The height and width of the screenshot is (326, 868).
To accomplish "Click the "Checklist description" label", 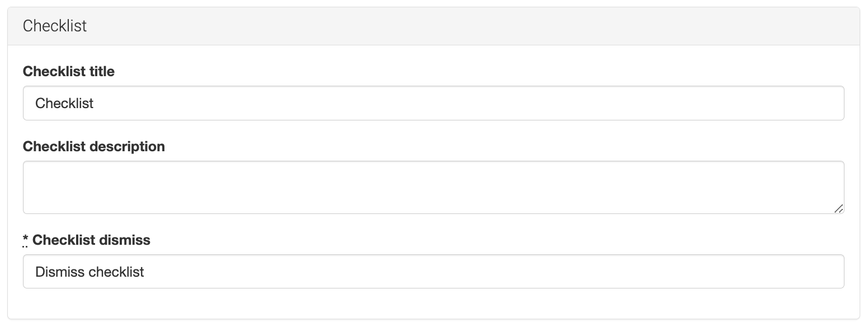I will click(x=94, y=147).
